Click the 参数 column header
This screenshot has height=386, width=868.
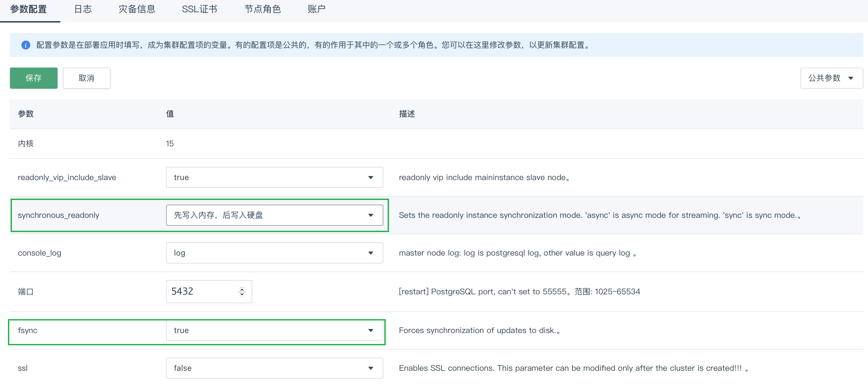(25, 114)
